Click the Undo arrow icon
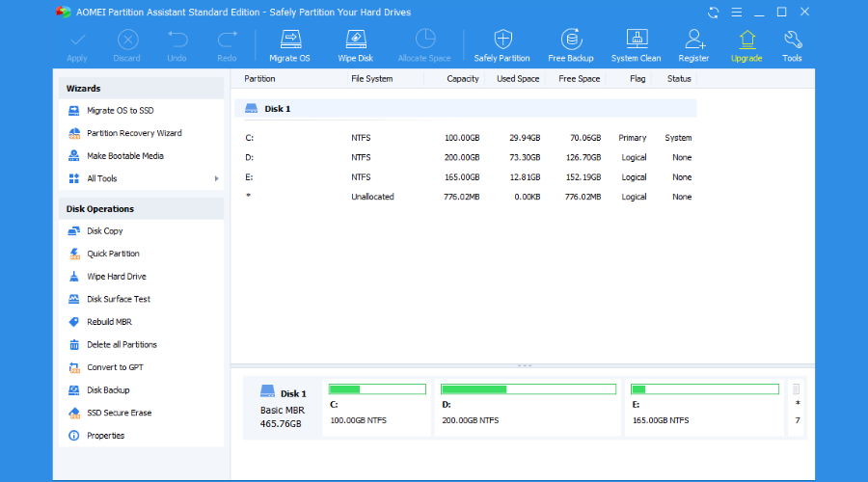 (x=177, y=40)
